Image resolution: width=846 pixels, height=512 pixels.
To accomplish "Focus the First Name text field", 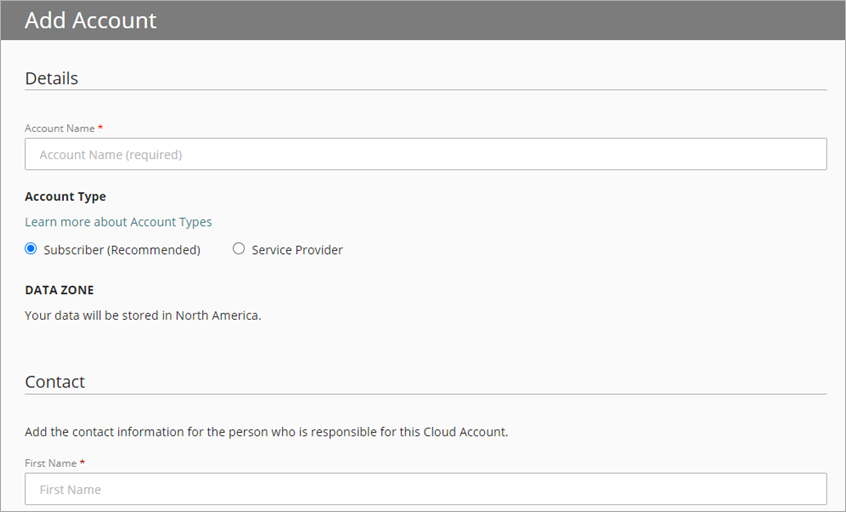I will pos(425,489).
